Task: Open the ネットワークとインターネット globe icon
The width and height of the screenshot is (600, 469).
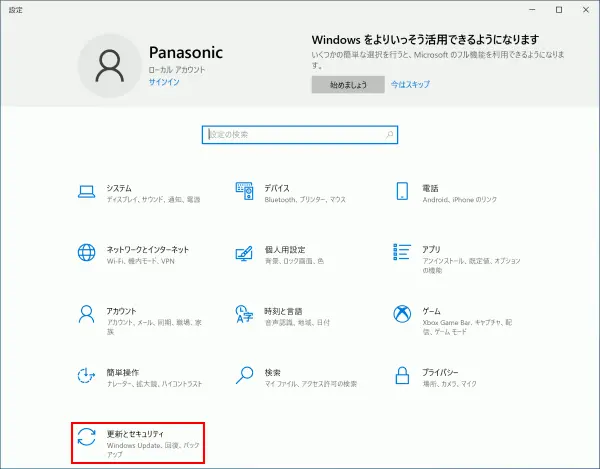Action: (x=86, y=252)
